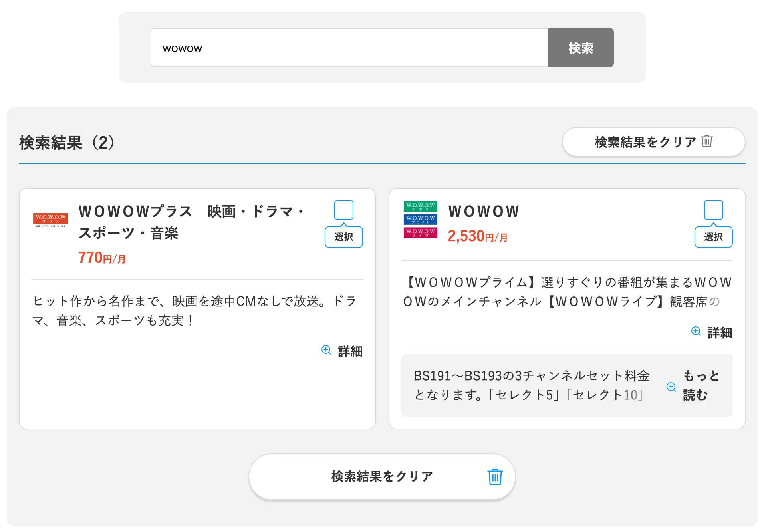This screenshot has width=766, height=532.
Task: Click the WOWOWプラス 映画・ドラマ title text
Action: point(192,222)
